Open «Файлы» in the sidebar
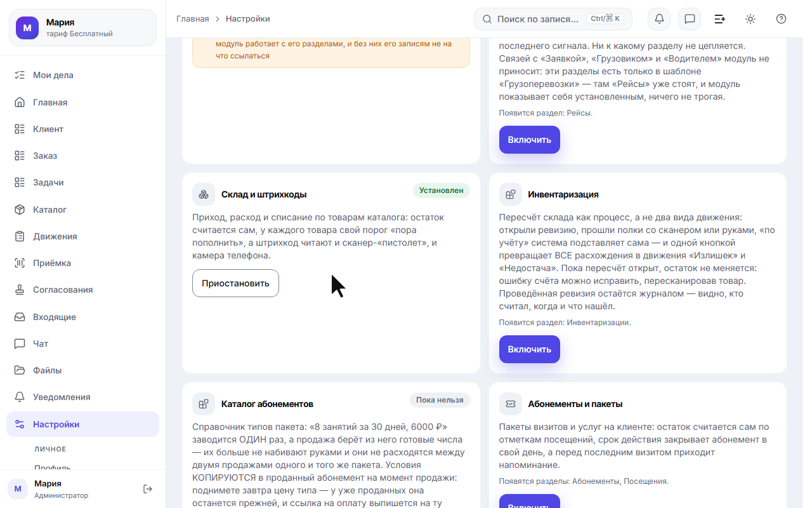The height and width of the screenshot is (508, 812). (82, 370)
